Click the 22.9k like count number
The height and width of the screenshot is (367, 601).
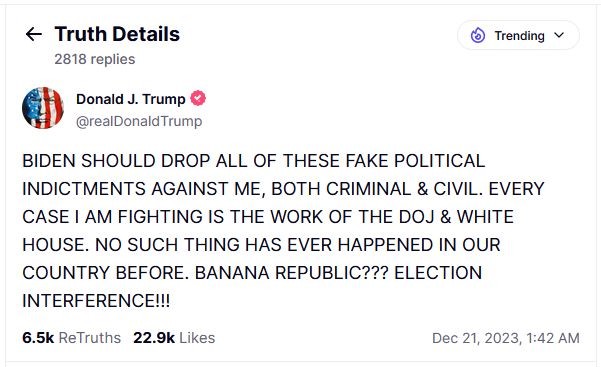[154, 338]
